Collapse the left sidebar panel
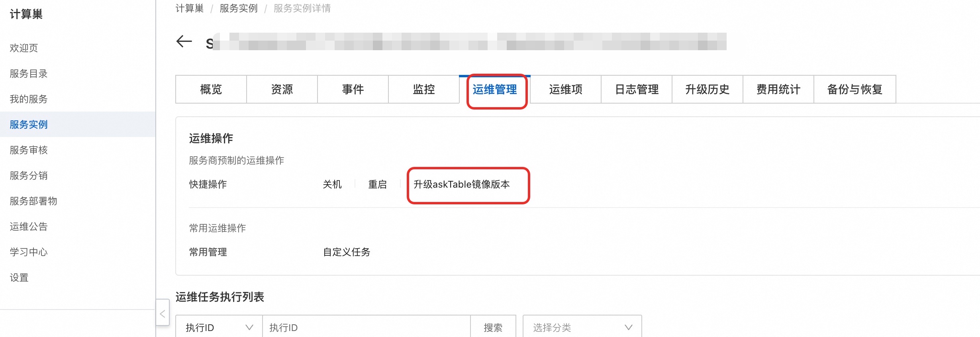Image resolution: width=980 pixels, height=337 pixels. point(163,313)
